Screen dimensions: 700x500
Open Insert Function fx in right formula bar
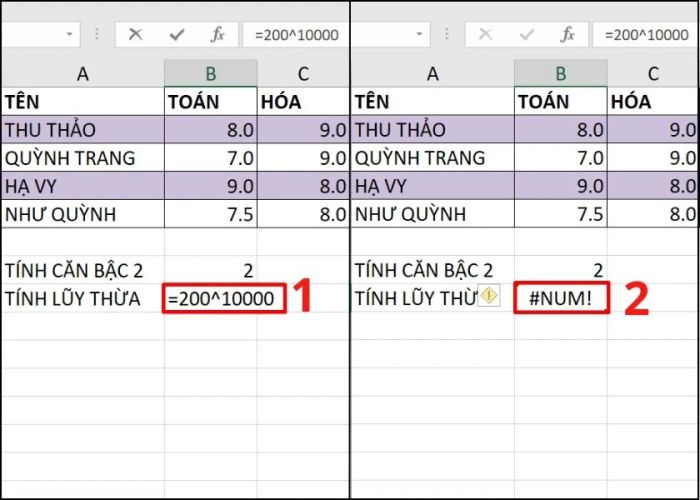(x=567, y=34)
